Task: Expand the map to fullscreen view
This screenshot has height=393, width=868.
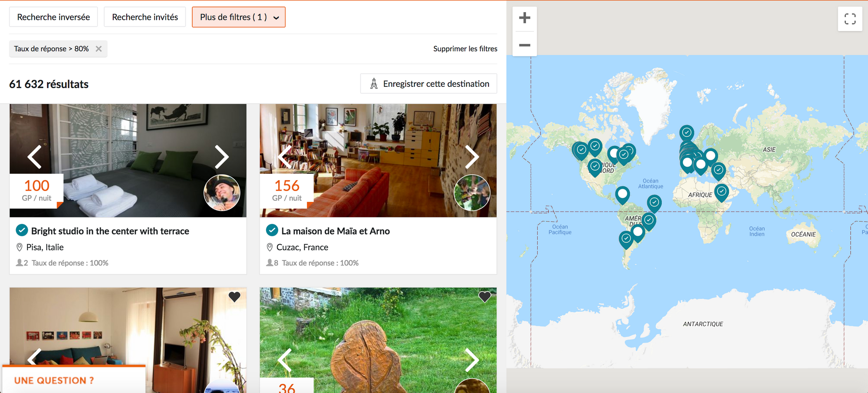Action: [850, 19]
